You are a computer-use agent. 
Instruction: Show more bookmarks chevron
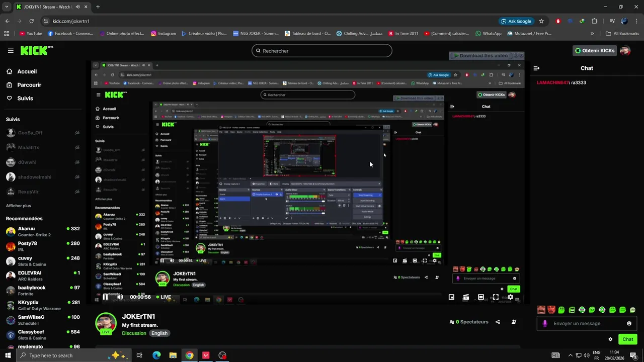pyautogui.click(x=592, y=34)
